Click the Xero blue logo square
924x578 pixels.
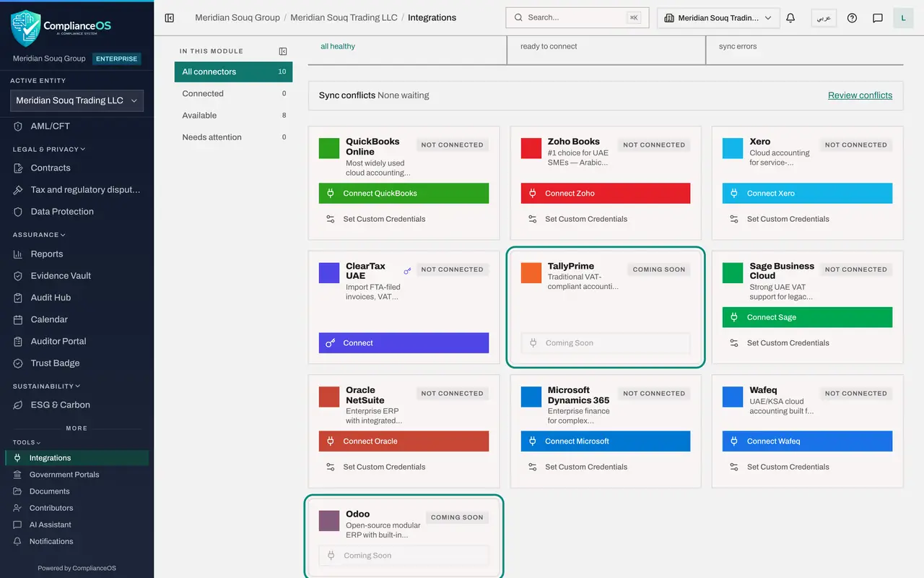coord(733,148)
